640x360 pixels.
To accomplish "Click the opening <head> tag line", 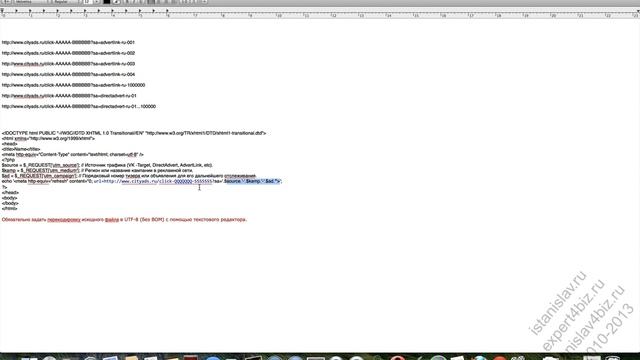I will point(10,144).
